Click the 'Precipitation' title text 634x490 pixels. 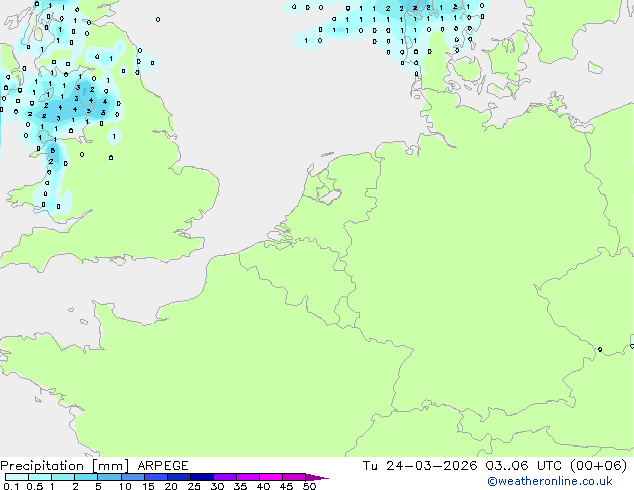click(42, 466)
